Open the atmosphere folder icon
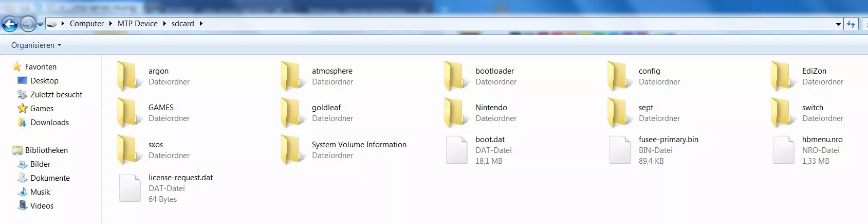 click(x=292, y=76)
